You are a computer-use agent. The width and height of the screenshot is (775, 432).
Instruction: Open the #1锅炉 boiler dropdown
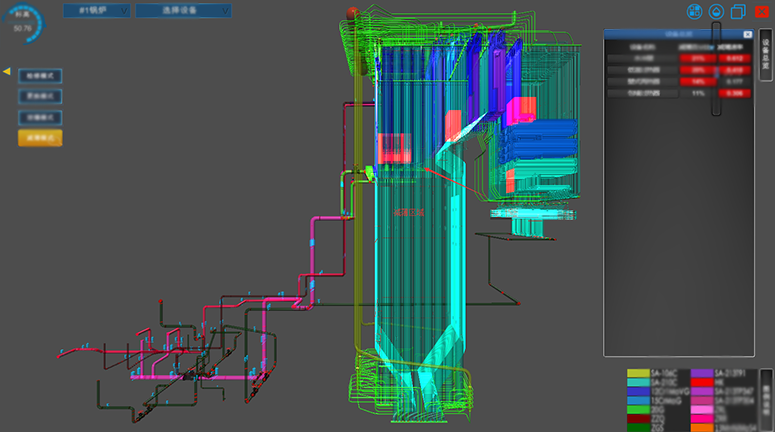click(96, 10)
